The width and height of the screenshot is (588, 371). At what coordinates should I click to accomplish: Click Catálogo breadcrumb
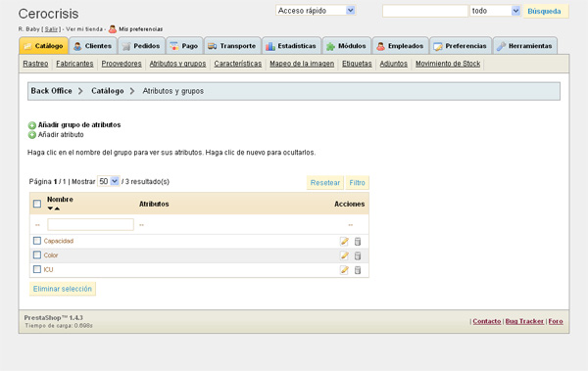(x=108, y=91)
